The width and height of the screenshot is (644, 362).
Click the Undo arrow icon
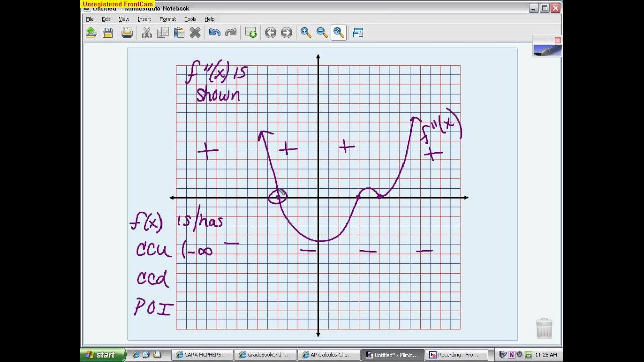click(x=215, y=33)
